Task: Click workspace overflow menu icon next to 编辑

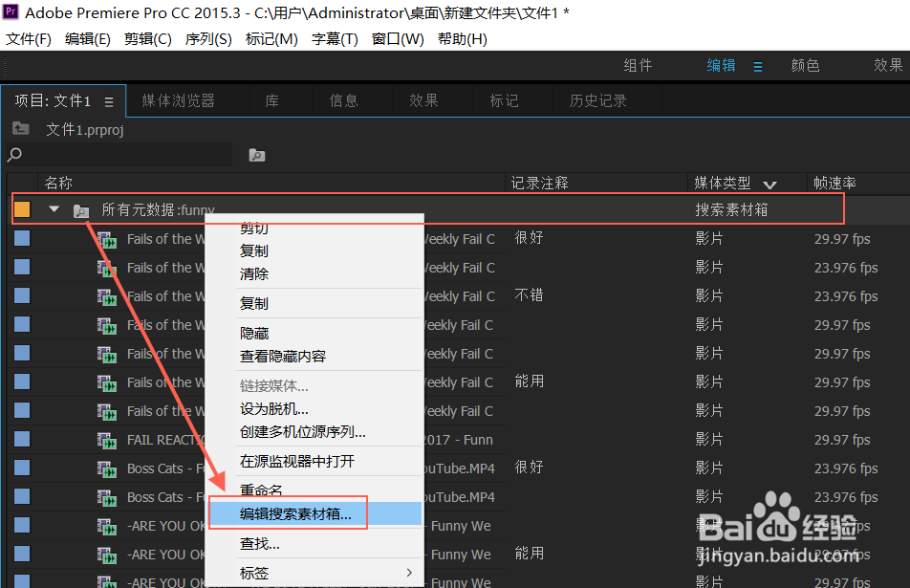Action: [759, 65]
